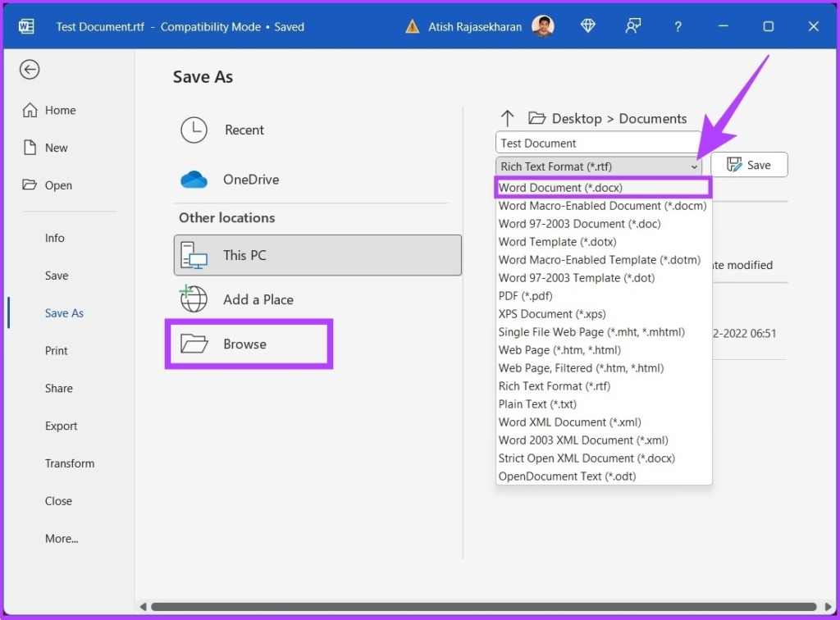
Task: Click the feedback person icon in title bar
Action: click(x=632, y=26)
